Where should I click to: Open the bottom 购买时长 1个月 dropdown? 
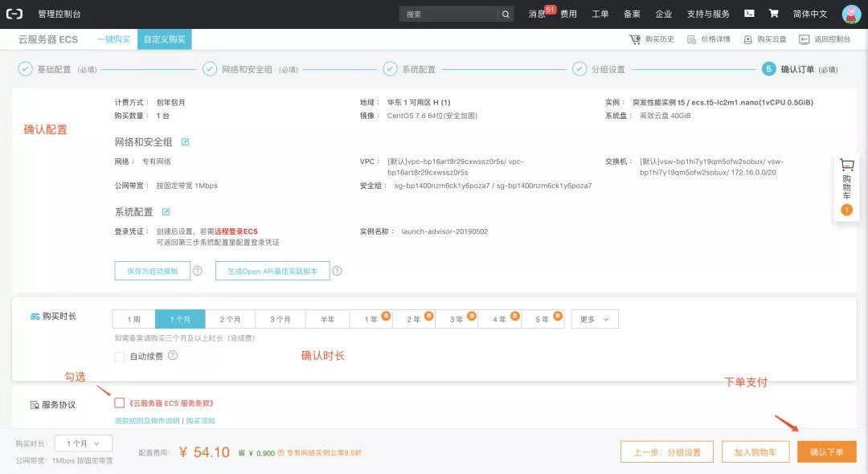click(x=84, y=443)
